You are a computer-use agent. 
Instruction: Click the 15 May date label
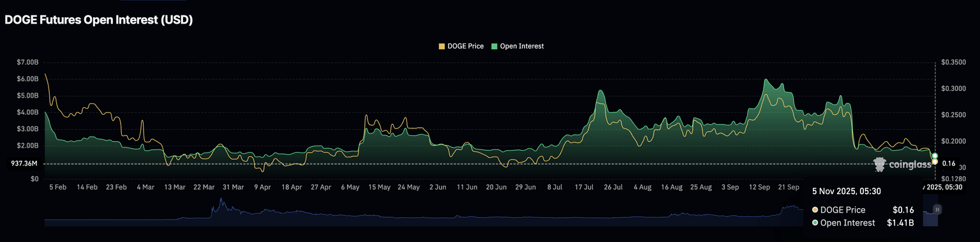379,188
